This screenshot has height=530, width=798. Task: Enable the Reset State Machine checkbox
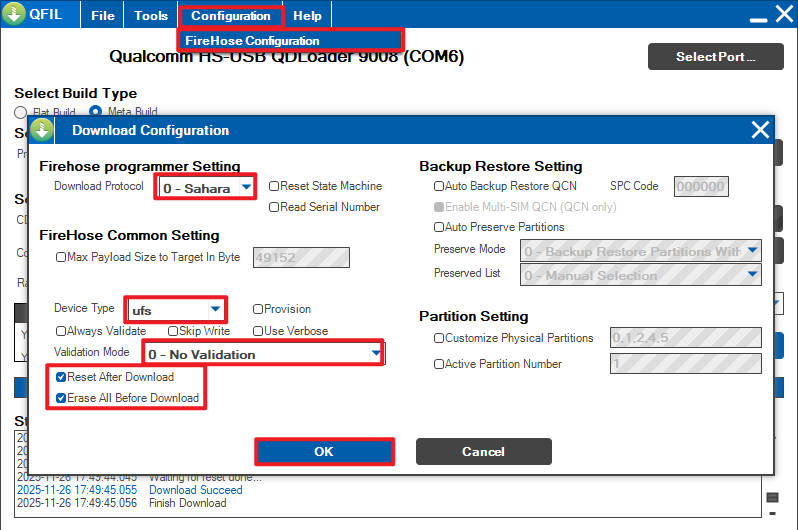point(274,186)
